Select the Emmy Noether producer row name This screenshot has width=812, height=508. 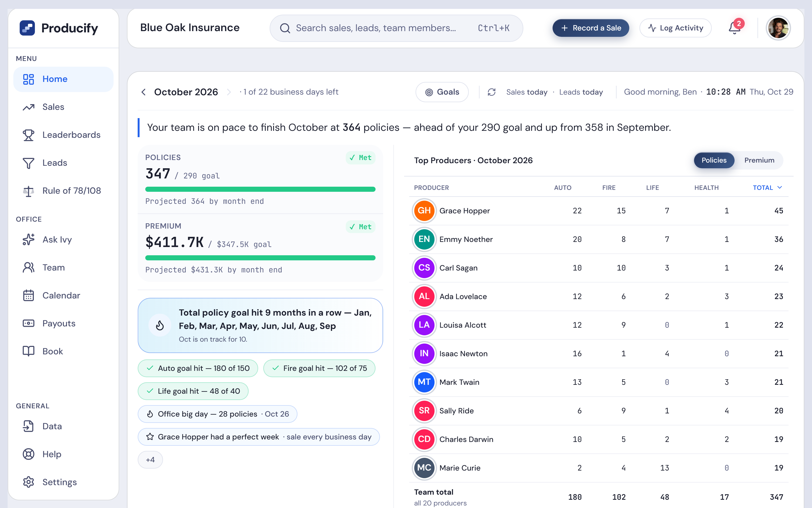[466, 239]
